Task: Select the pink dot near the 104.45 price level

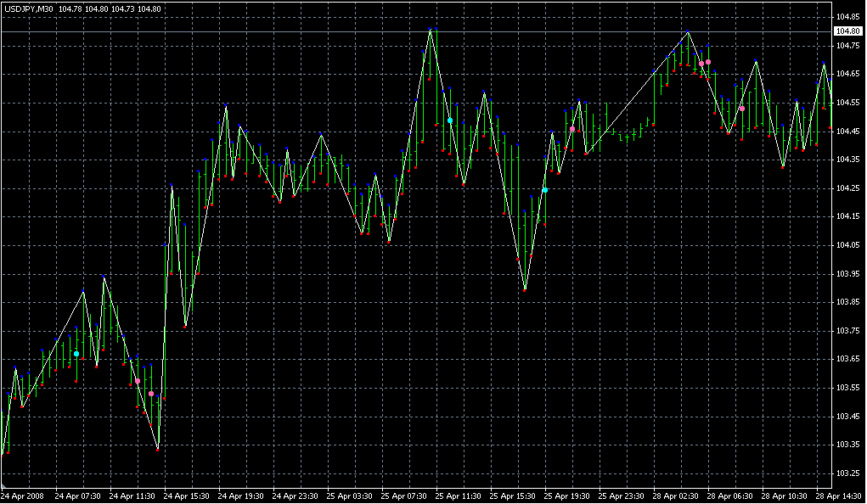Action: [x=572, y=129]
